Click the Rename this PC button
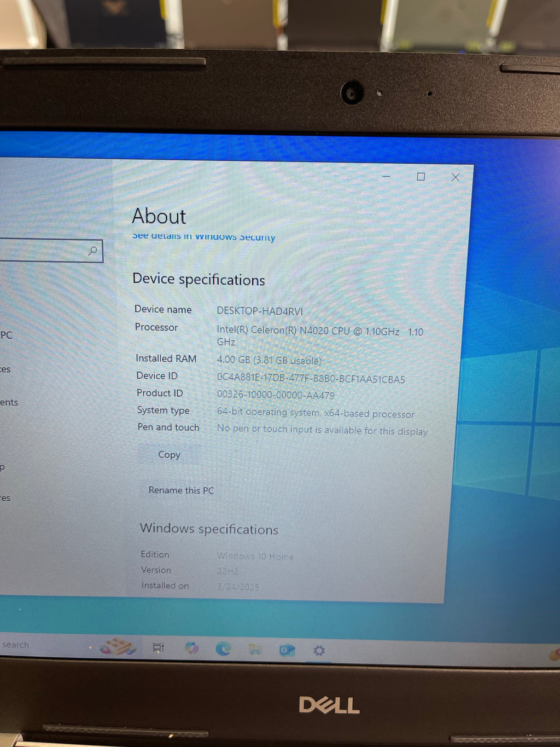The image size is (560, 747). click(181, 490)
